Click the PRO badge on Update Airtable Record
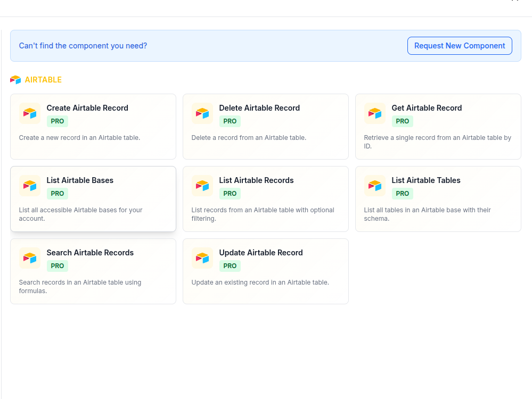The height and width of the screenshot is (399, 532). point(230,266)
